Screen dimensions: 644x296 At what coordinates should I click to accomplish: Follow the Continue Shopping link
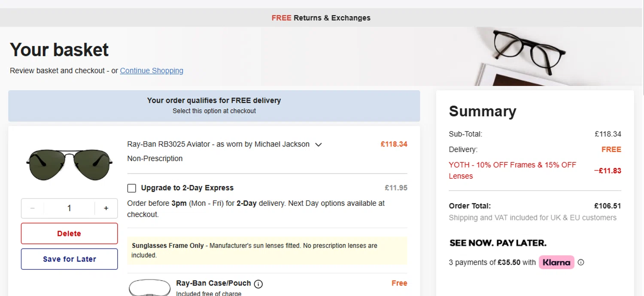coord(152,70)
